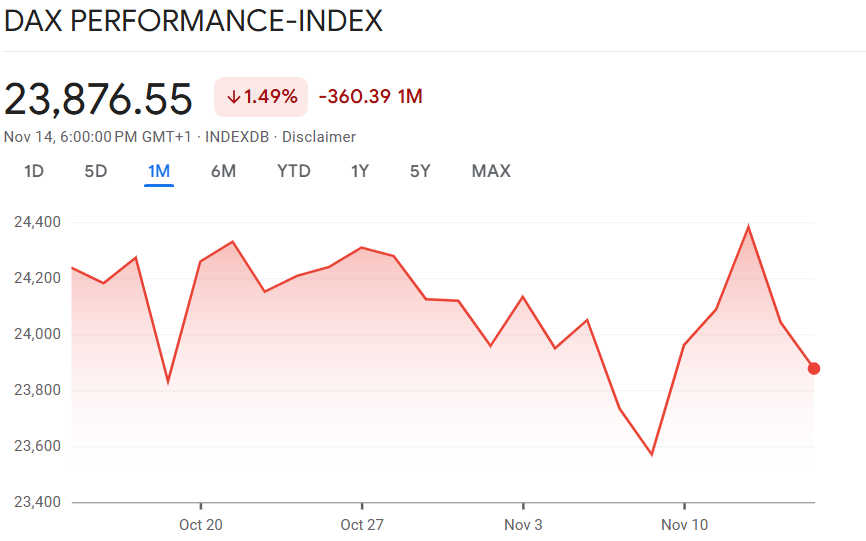Click the Oct 20 date label
The width and height of the screenshot is (866, 541).
(201, 525)
